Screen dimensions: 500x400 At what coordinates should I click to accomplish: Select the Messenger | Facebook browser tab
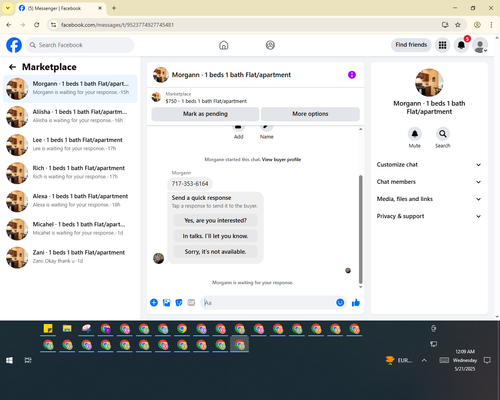click(61, 8)
